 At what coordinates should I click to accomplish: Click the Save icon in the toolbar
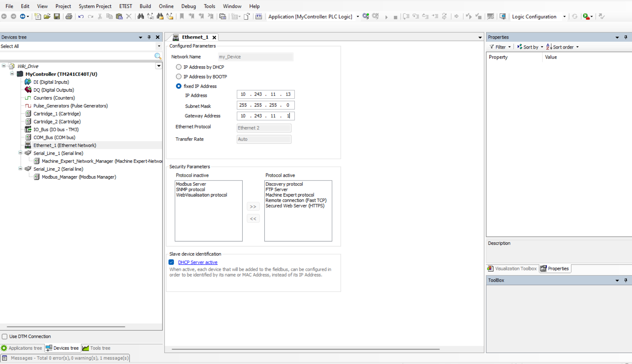pos(57,16)
